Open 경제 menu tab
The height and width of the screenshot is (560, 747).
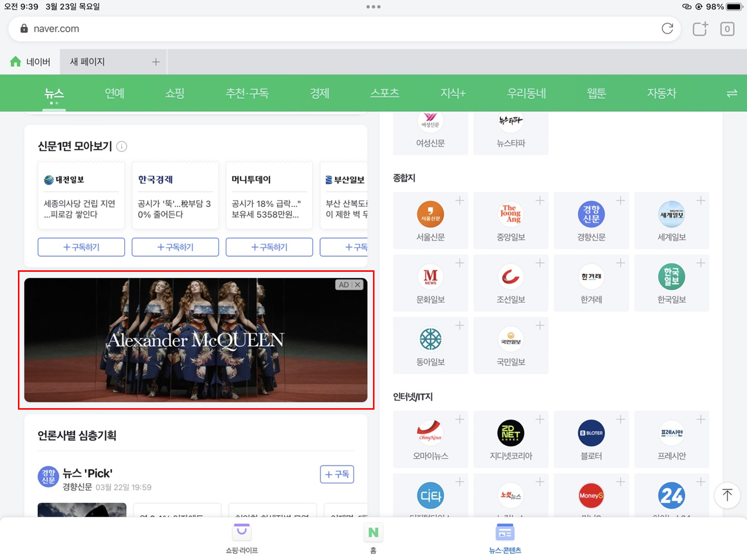pos(320,93)
